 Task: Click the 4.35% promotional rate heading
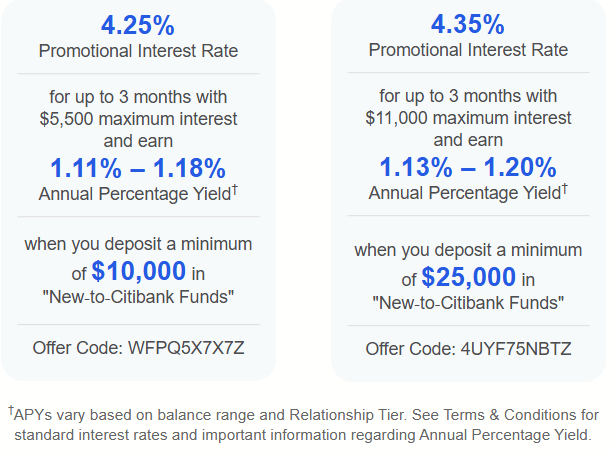(468, 24)
